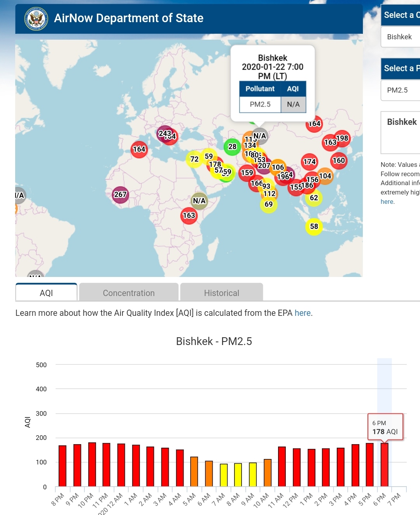Viewport: 420px width, 515px height.
Task: Click the yellow 72 AQI map marker
Action: tap(194, 159)
